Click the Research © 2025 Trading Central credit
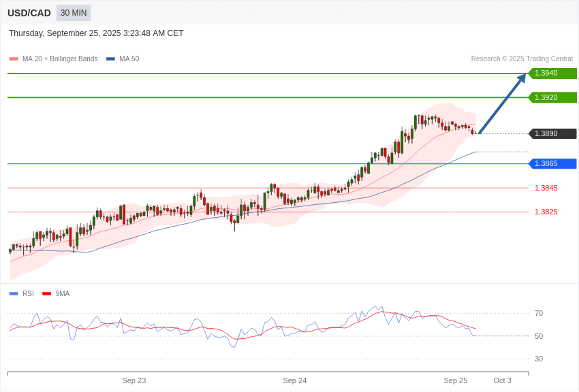This screenshot has height=392, width=579. tap(522, 59)
